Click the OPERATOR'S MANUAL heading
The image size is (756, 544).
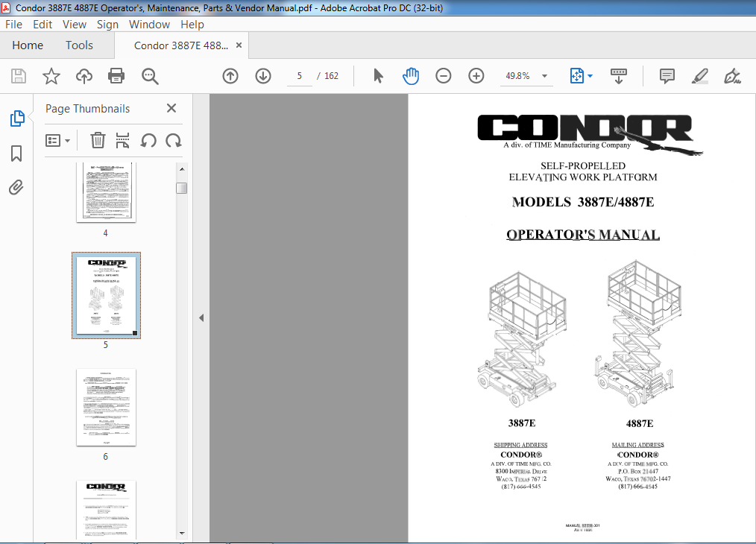[x=583, y=235]
